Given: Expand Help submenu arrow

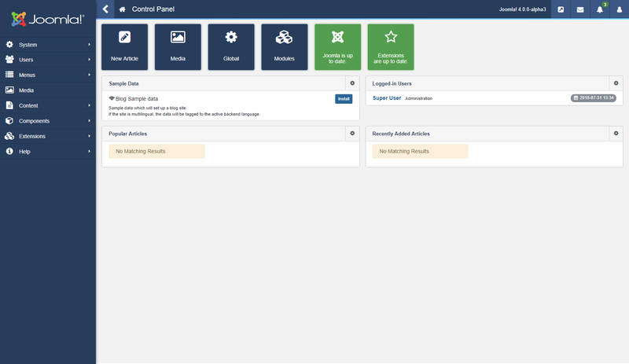Looking at the screenshot, I should [89, 151].
